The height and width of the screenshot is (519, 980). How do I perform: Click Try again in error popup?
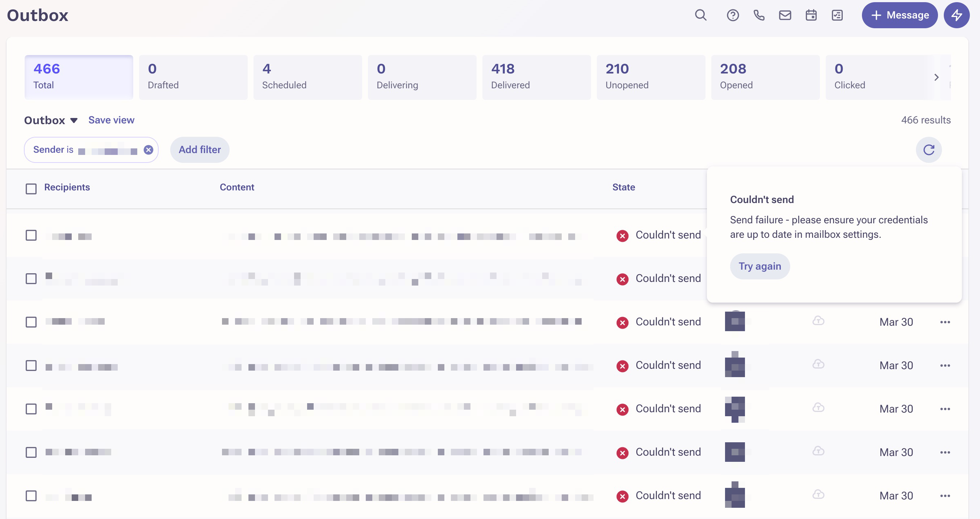coord(759,266)
